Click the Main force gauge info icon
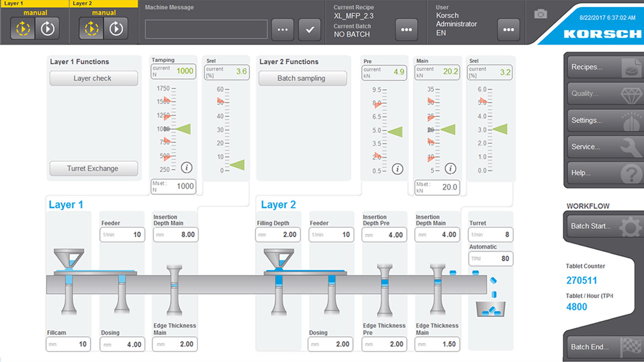The image size is (644, 362). coord(451,169)
